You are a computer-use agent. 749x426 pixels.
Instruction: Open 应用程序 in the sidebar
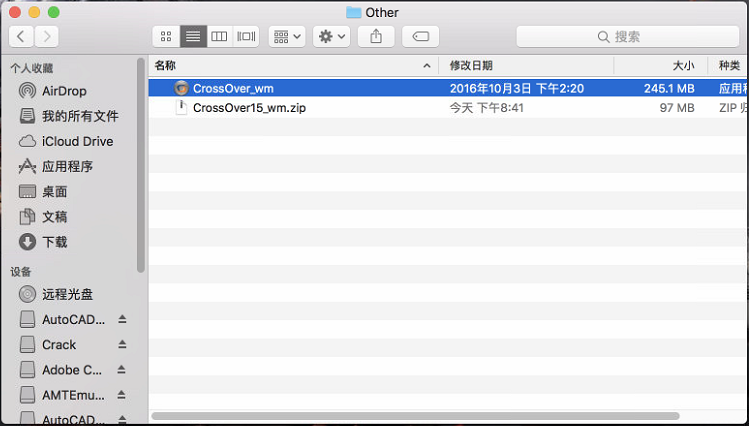(55, 167)
